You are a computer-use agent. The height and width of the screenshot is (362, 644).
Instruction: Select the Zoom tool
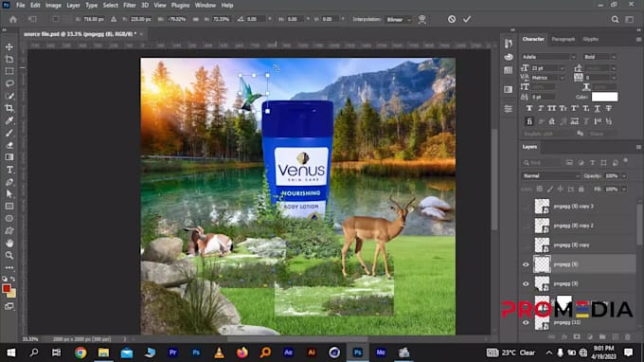pos(9,255)
